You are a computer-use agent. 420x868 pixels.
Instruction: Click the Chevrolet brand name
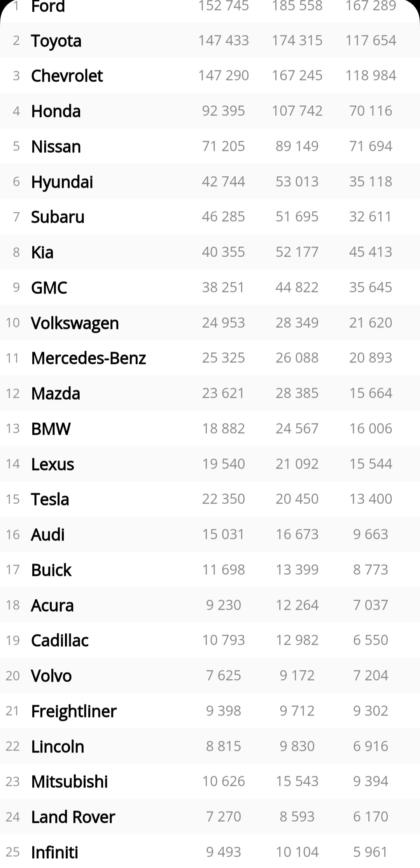coord(67,76)
